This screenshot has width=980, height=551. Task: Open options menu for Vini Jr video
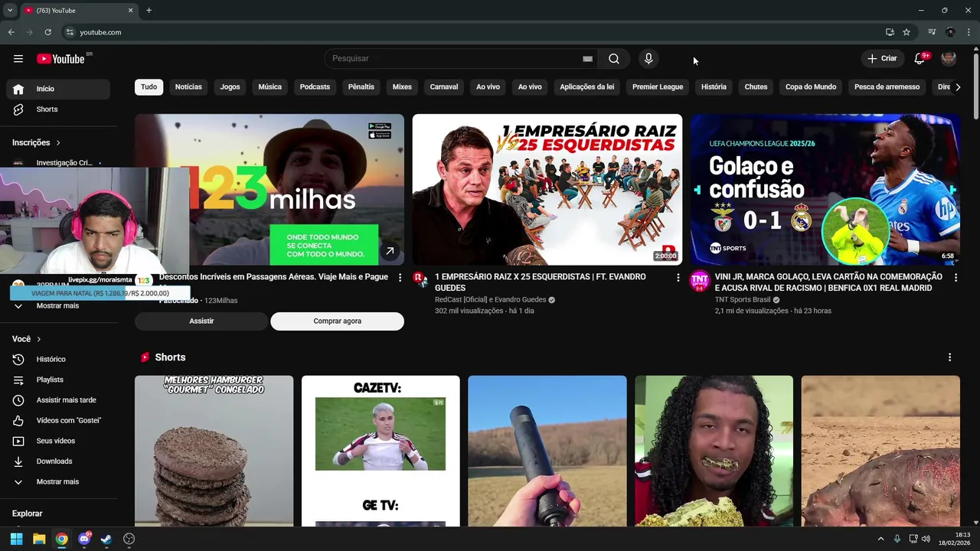coord(955,278)
